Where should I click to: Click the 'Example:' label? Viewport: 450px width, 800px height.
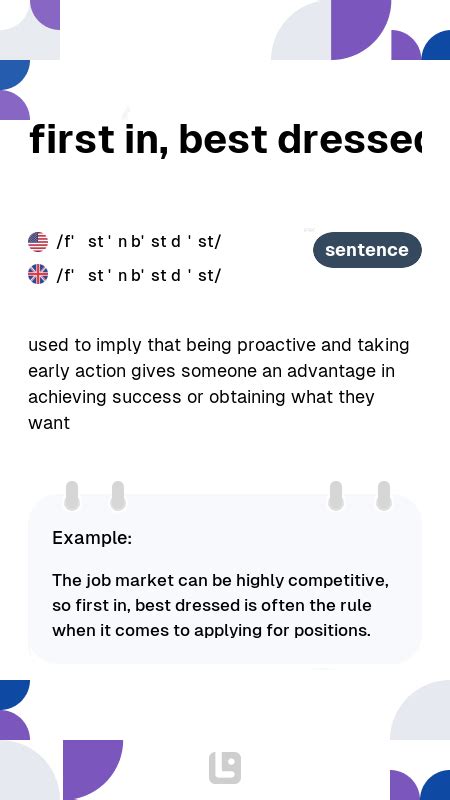click(x=92, y=538)
